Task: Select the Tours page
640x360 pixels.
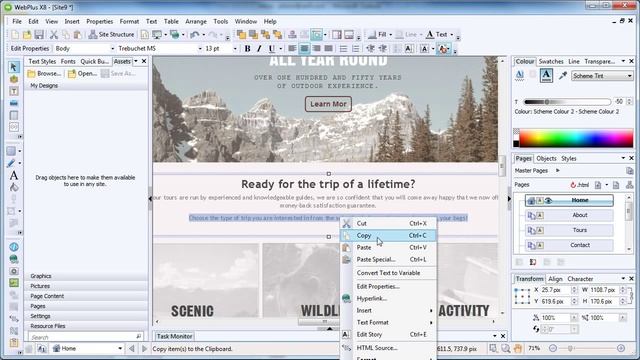Action: [569, 230]
